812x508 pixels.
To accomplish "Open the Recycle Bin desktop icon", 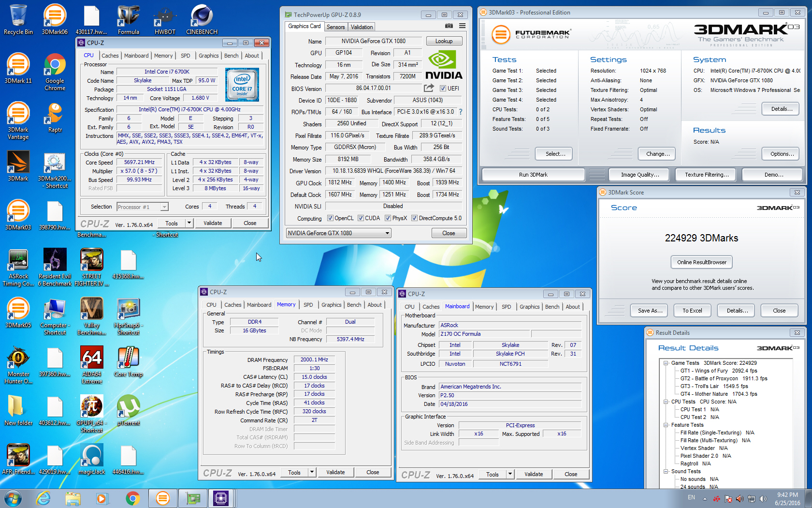I will pos(18,19).
